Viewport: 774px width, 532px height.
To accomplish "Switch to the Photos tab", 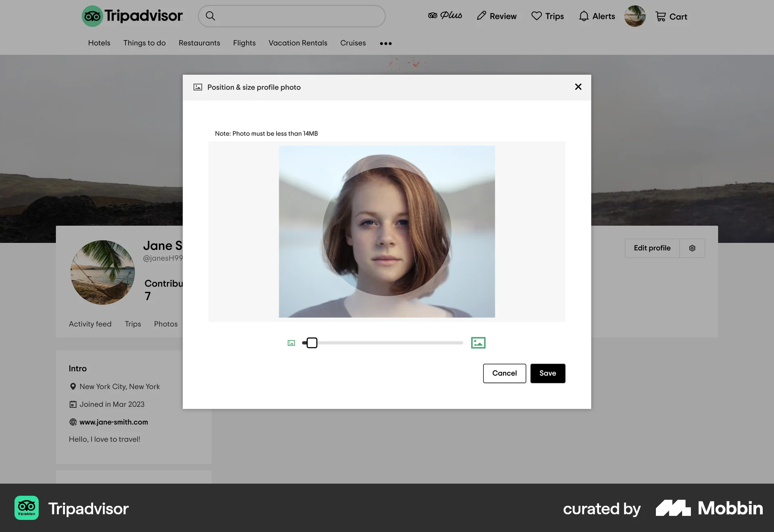I will pos(165,324).
